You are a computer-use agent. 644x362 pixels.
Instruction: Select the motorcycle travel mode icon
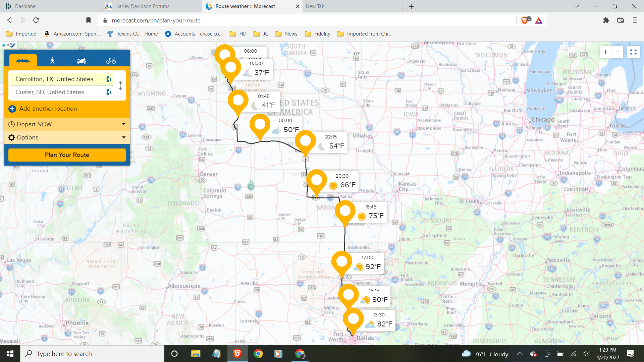82,61
